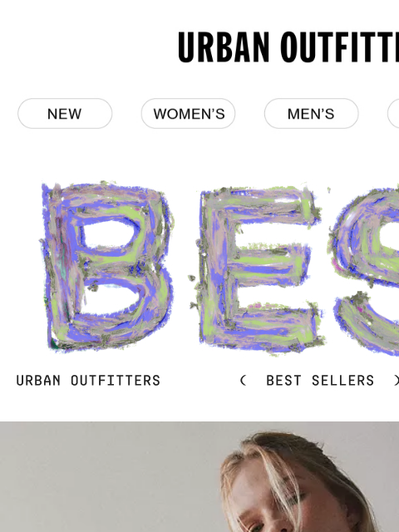Open the WOMEN'S category pill
The width and height of the screenshot is (399, 532).
click(189, 114)
